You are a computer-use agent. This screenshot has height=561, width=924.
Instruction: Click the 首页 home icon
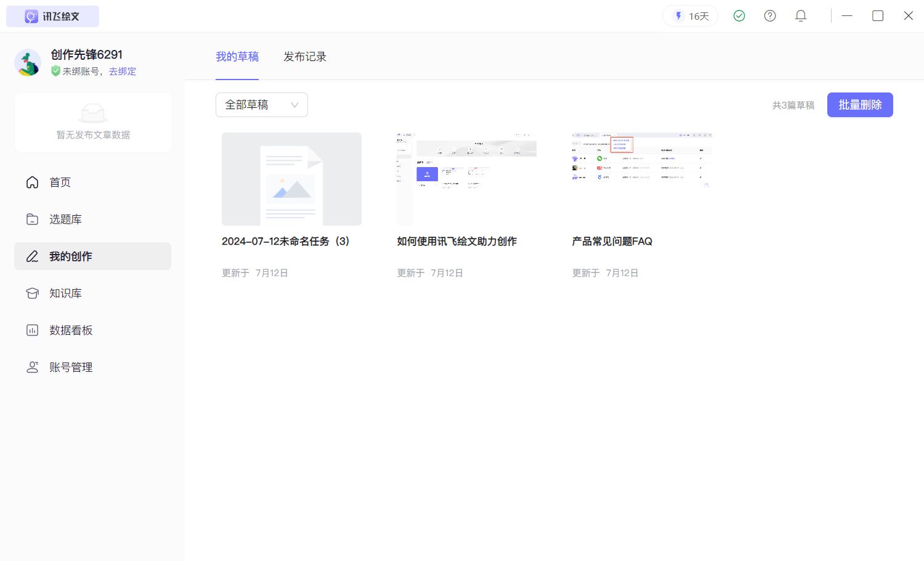click(33, 182)
